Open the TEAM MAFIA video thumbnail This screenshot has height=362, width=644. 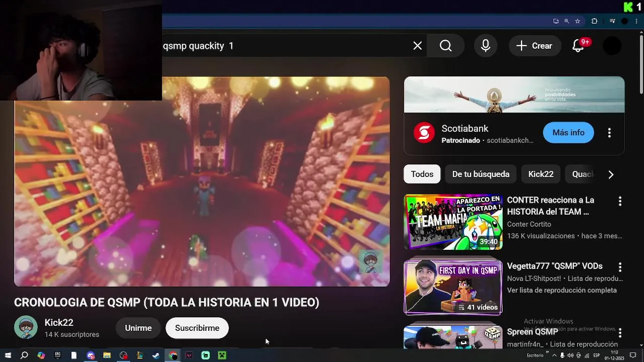click(453, 222)
